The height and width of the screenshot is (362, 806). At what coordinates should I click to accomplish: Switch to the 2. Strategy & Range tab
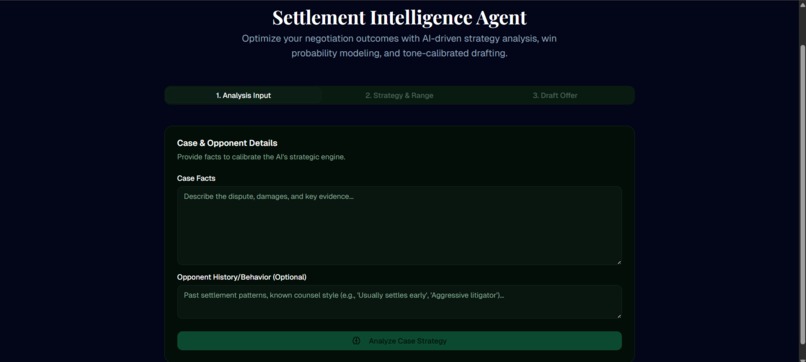coord(399,96)
